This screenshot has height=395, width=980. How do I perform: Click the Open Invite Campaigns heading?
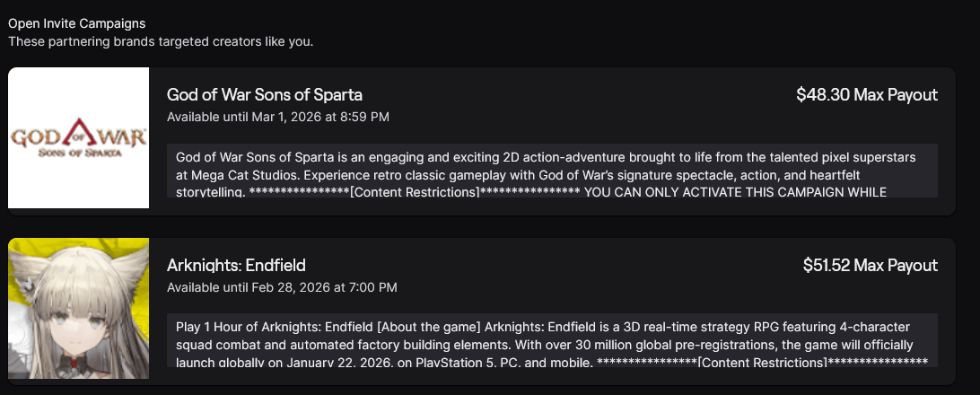pyautogui.click(x=77, y=23)
